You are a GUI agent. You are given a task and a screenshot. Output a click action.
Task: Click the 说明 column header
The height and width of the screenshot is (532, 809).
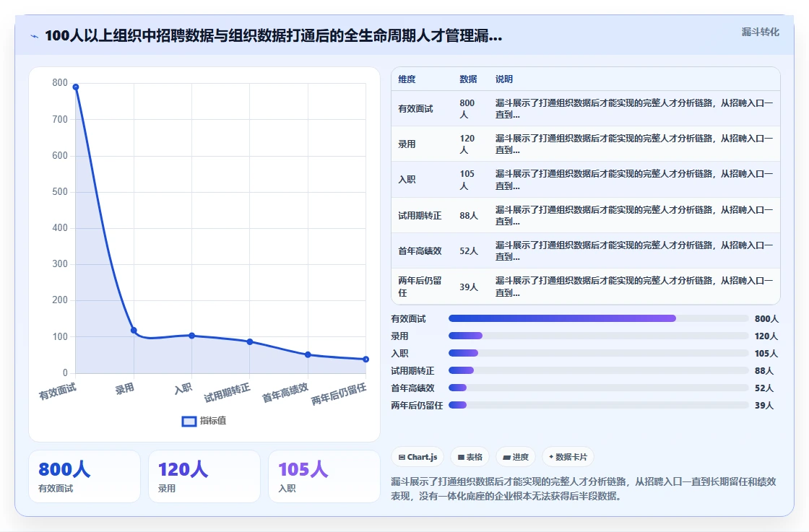coord(504,79)
